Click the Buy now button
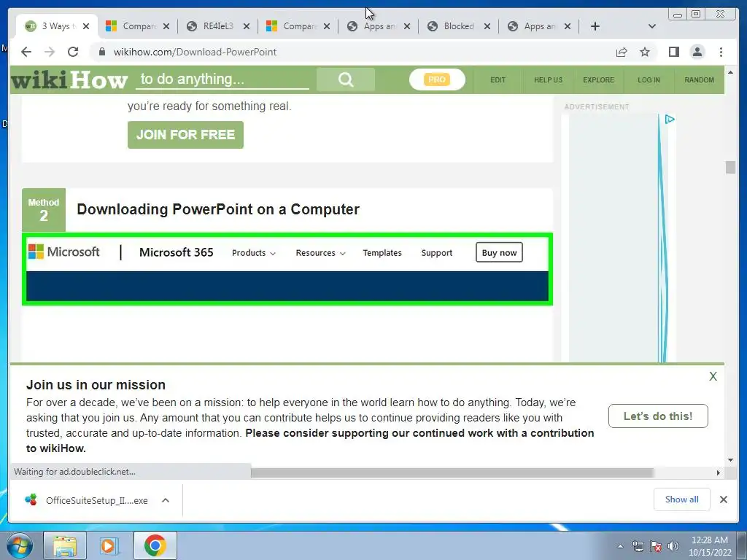Screen dimensions: 747x560 (x=499, y=252)
